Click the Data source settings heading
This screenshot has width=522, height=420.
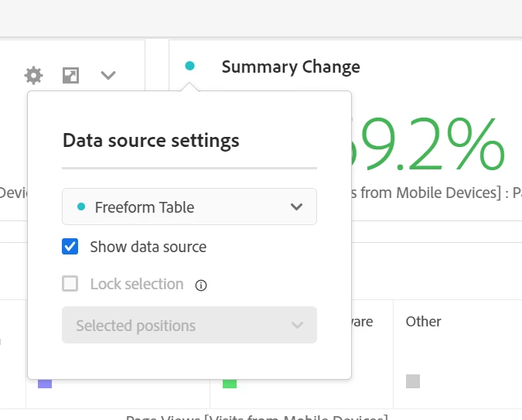tap(151, 140)
